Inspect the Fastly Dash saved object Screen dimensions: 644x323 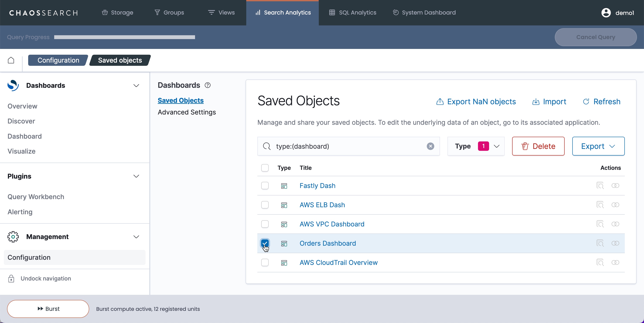(600, 185)
